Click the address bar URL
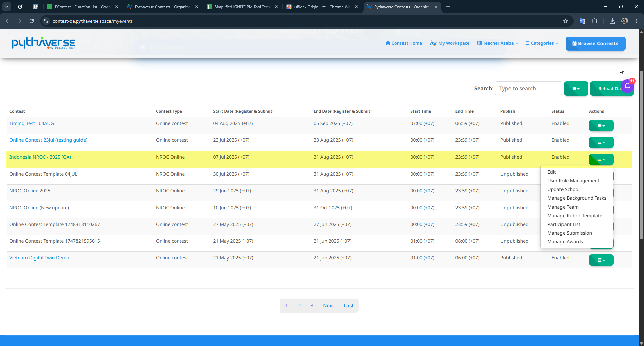This screenshot has width=644, height=346. coord(93,21)
